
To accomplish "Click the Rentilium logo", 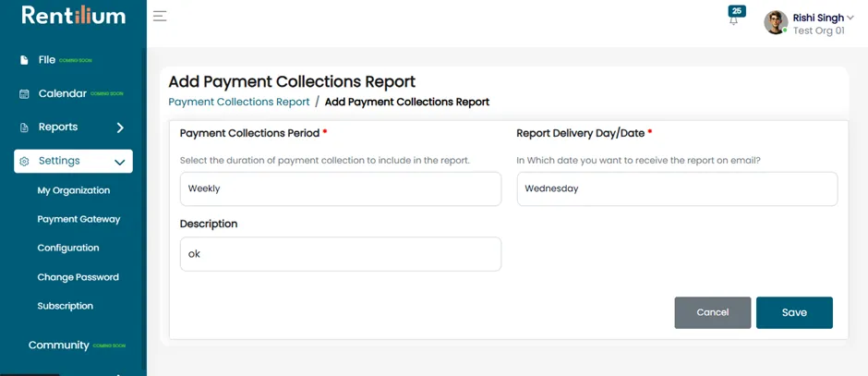I will coord(74,15).
